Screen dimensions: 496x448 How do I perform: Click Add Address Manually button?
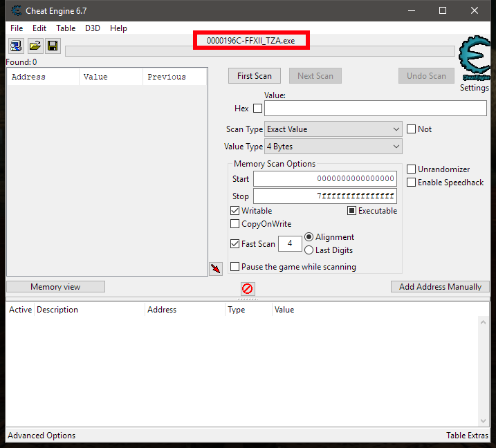pyautogui.click(x=440, y=287)
